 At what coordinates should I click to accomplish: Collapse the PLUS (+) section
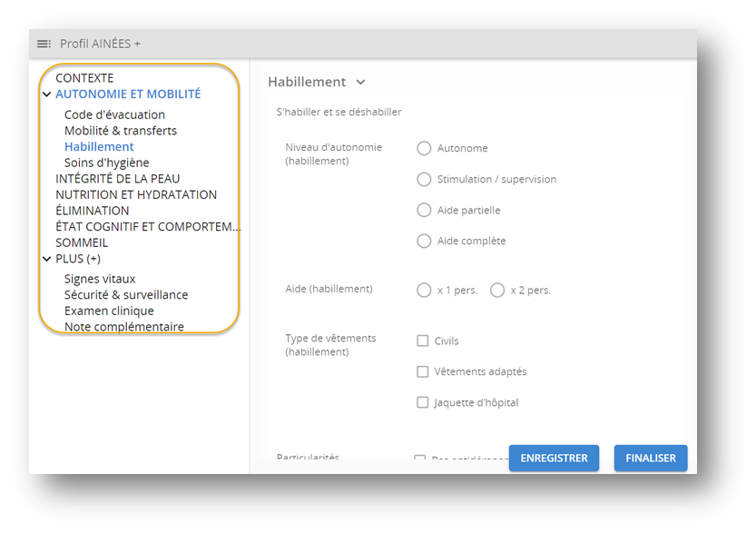[x=46, y=259]
